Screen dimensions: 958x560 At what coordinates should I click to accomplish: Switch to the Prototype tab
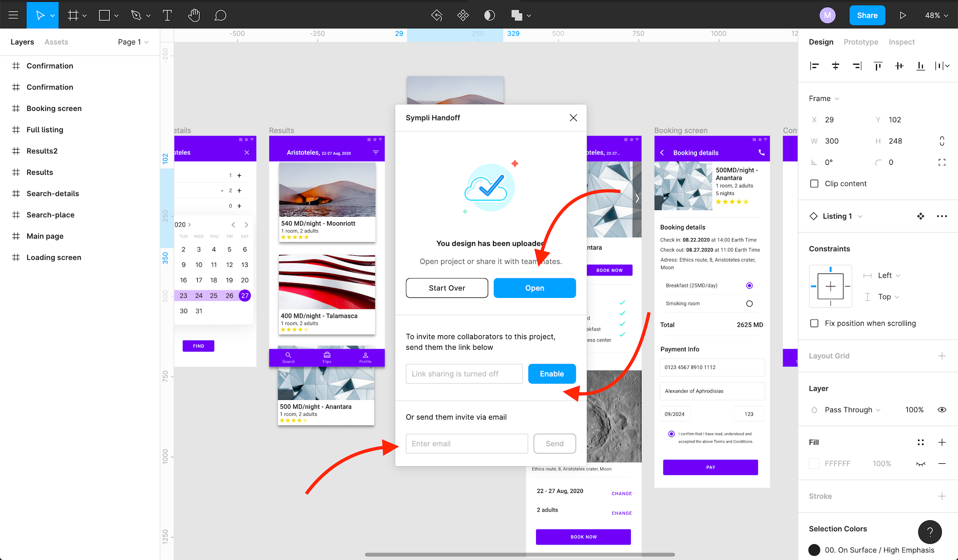(861, 42)
